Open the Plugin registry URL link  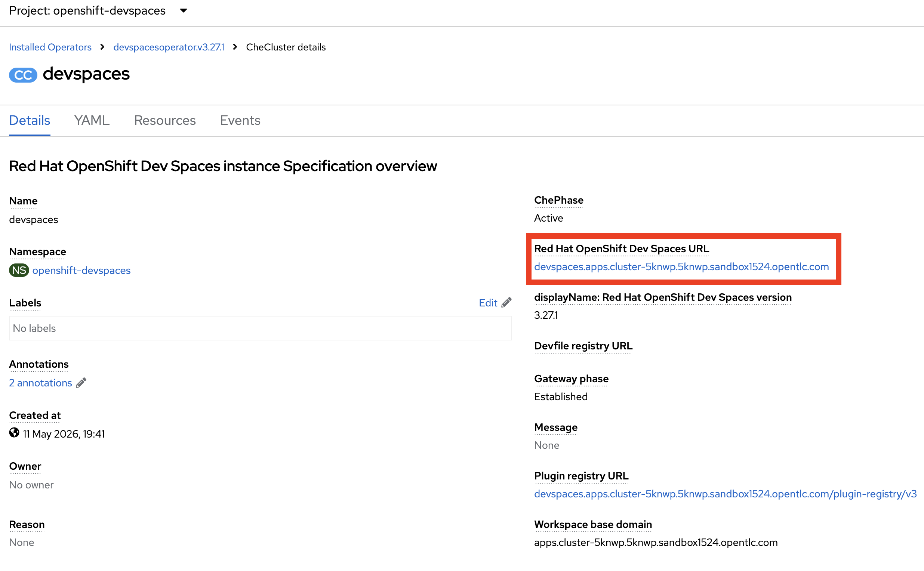tap(725, 494)
